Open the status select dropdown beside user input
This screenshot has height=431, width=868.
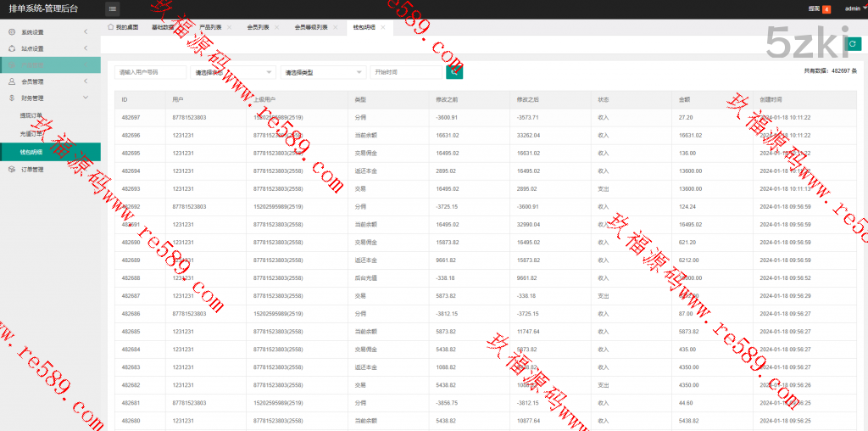(233, 72)
